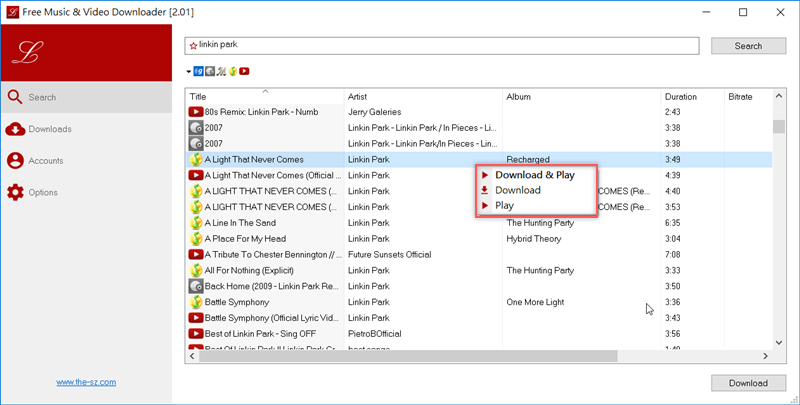Click the magnifier icon in the sidebar
The height and width of the screenshot is (405, 800).
point(15,97)
